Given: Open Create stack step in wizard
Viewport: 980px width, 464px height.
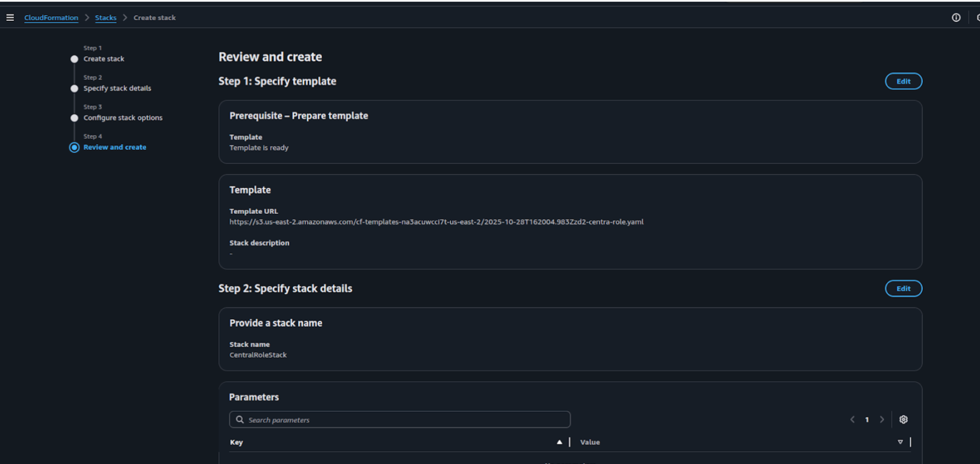Looking at the screenshot, I should [104, 59].
